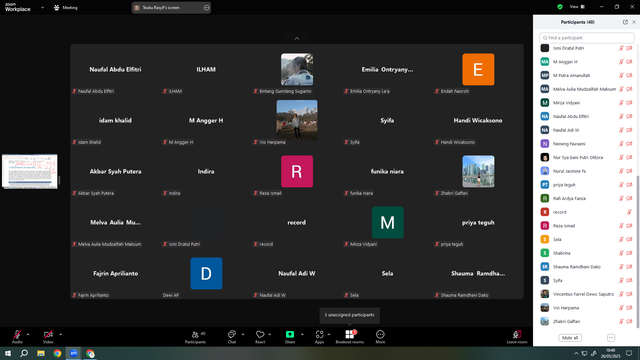Select Neneng Nuraeni in participants list
The height and width of the screenshot is (360, 640).
tap(586, 144)
